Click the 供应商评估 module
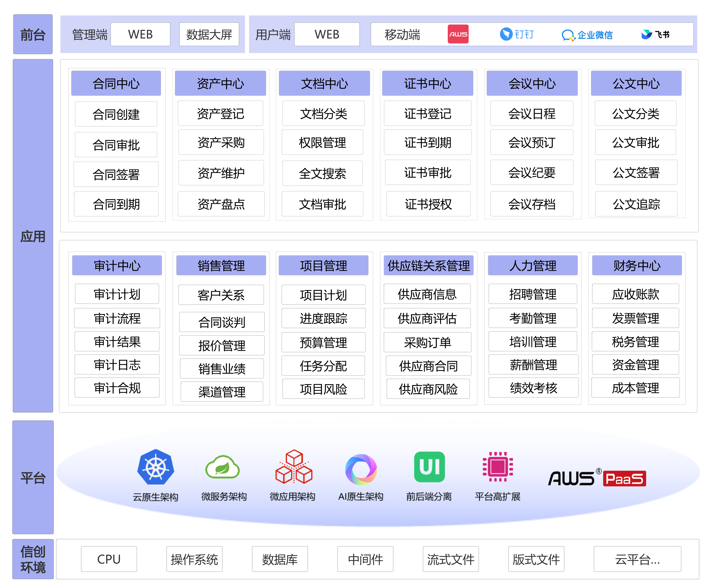The image size is (709, 588). tap(427, 318)
